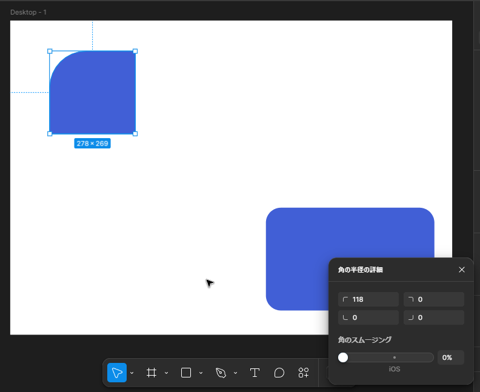Select the Desktop - 1 frame label
This screenshot has height=392, width=480.
click(x=28, y=12)
